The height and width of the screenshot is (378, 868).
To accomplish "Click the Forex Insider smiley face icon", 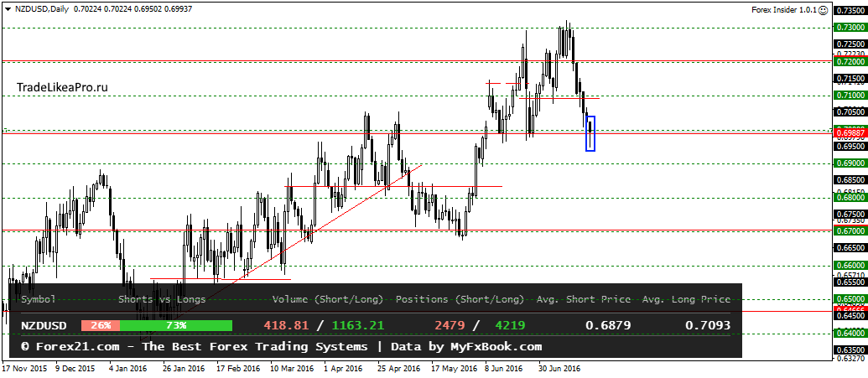I will tap(824, 10).
